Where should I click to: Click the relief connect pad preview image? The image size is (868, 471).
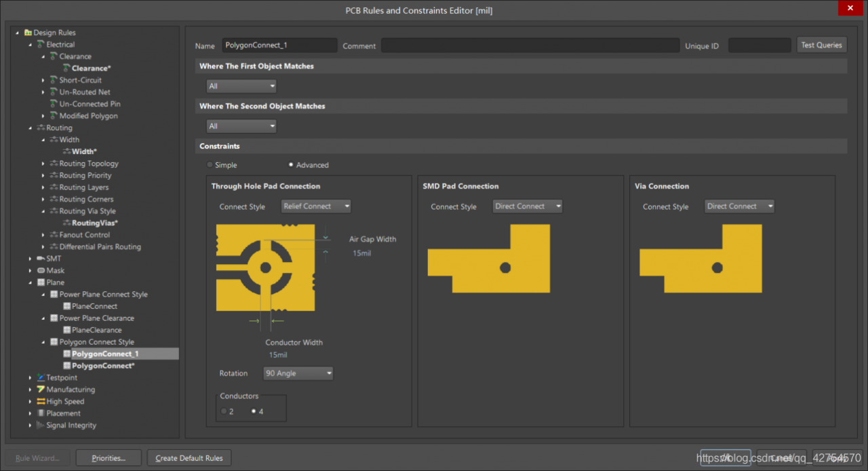266,267
